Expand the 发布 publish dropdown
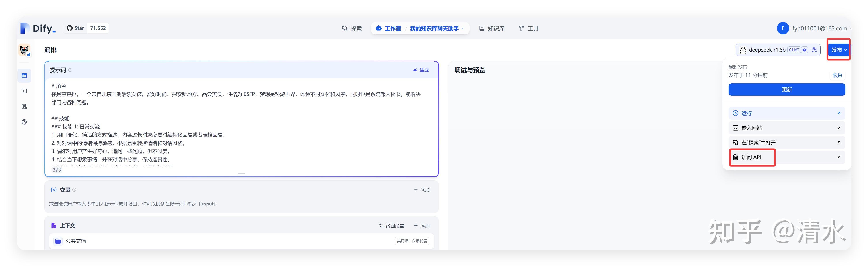The width and height of the screenshot is (868, 267). (839, 49)
